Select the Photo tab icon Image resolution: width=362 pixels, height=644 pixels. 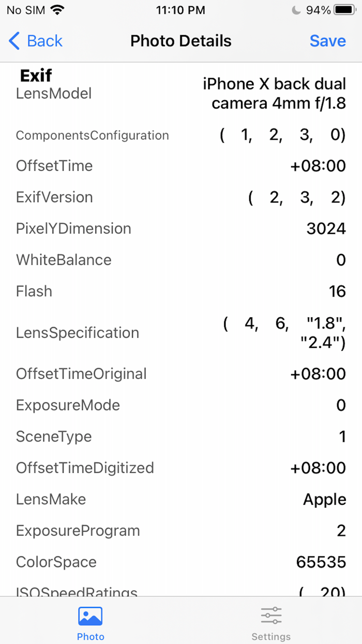pyautogui.click(x=90, y=616)
